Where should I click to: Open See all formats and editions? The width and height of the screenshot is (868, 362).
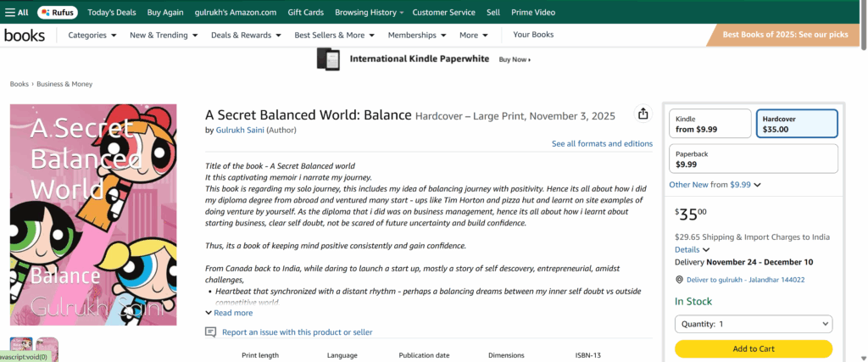pos(602,143)
